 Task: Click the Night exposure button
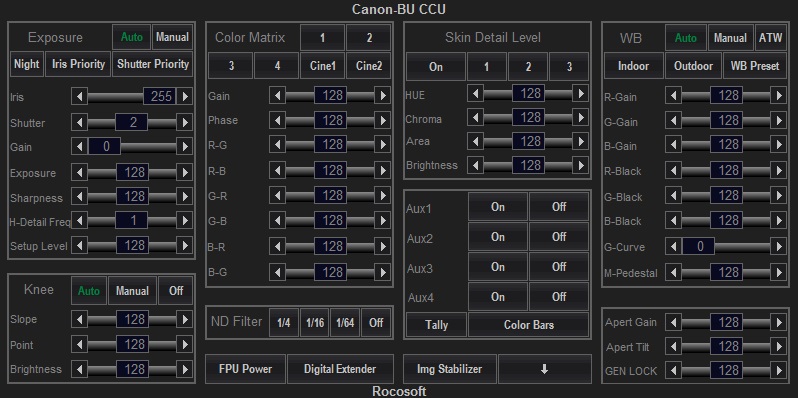pos(26,64)
